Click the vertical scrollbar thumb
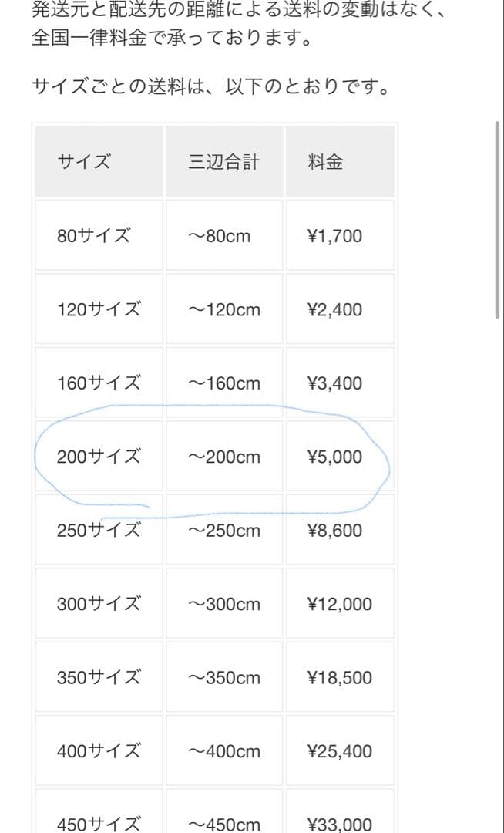This screenshot has height=833, width=504. (x=497, y=219)
